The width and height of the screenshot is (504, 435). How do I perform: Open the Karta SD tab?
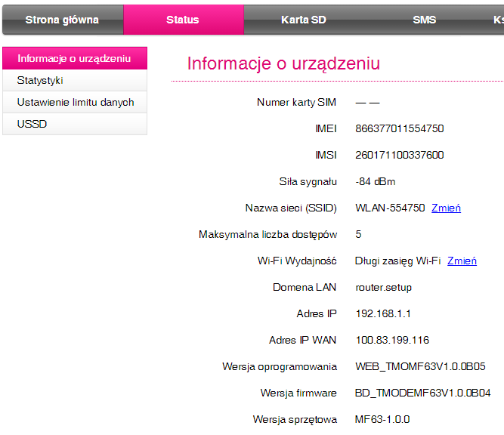303,20
